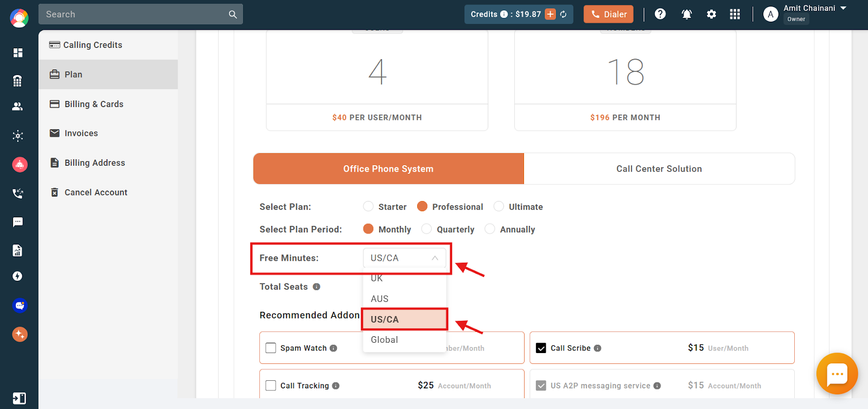Open the orange sparkle AI icon in sidebar
The height and width of the screenshot is (409, 868).
coord(20,334)
